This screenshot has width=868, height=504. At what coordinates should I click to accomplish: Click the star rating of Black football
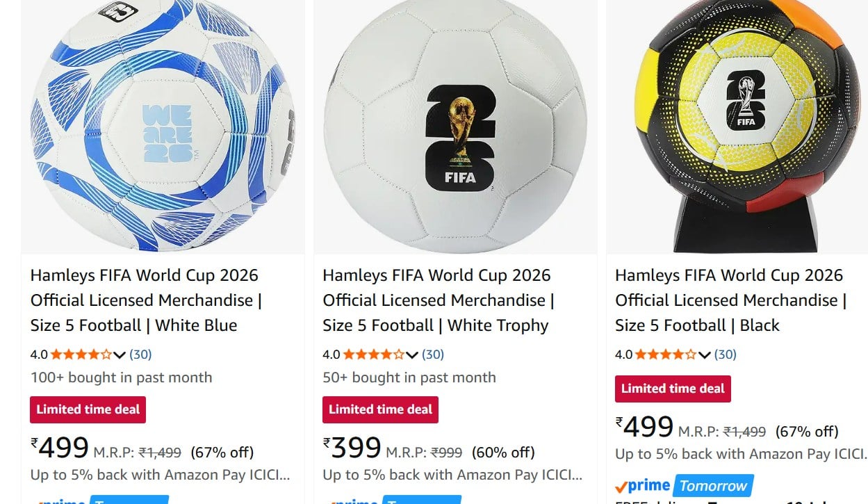[666, 355]
